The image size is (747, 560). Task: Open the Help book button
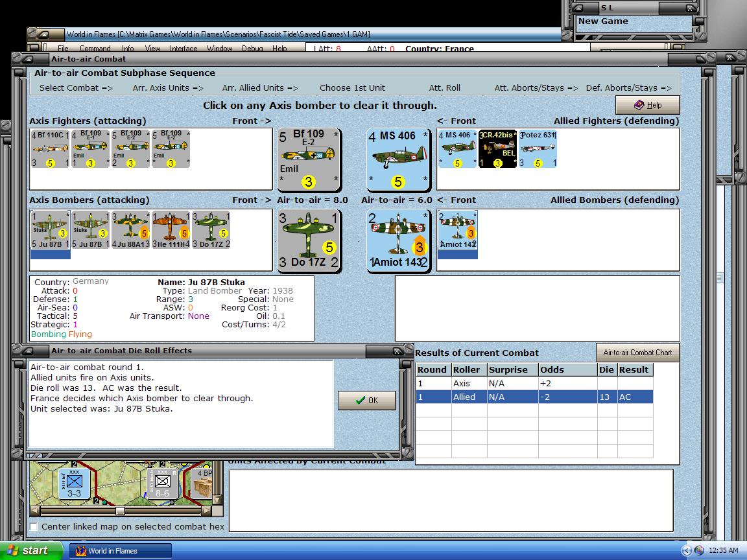[x=647, y=105]
